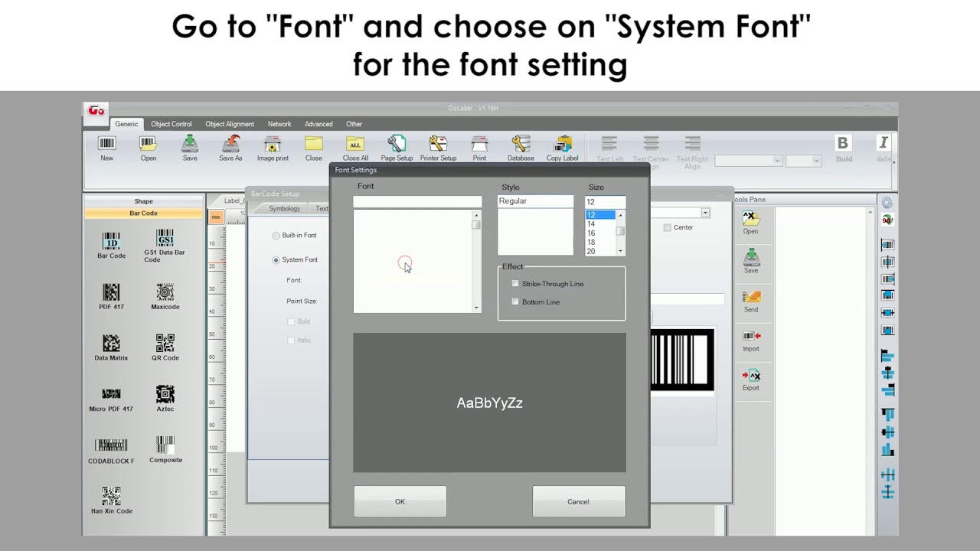Open a file with the Open toolbar icon

[148, 143]
